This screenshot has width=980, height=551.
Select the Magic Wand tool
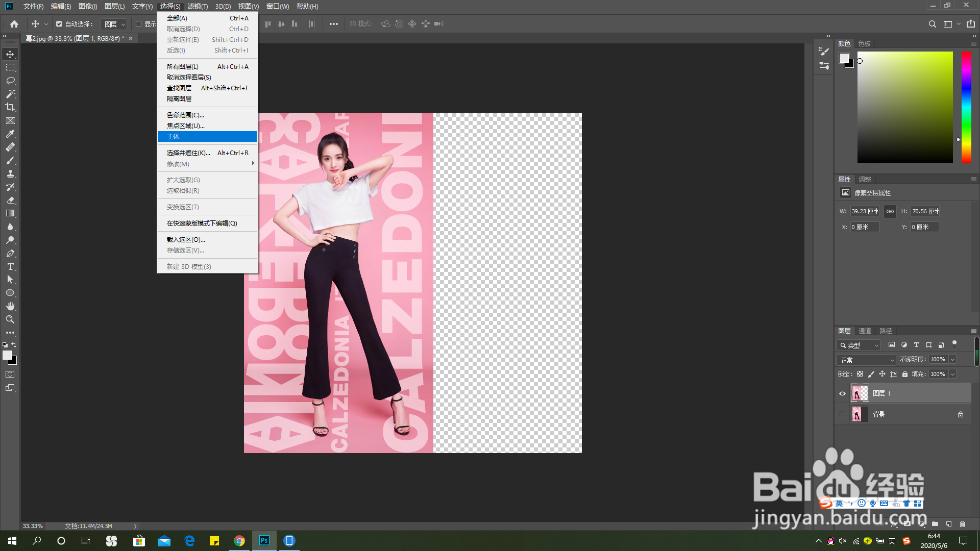pyautogui.click(x=10, y=94)
